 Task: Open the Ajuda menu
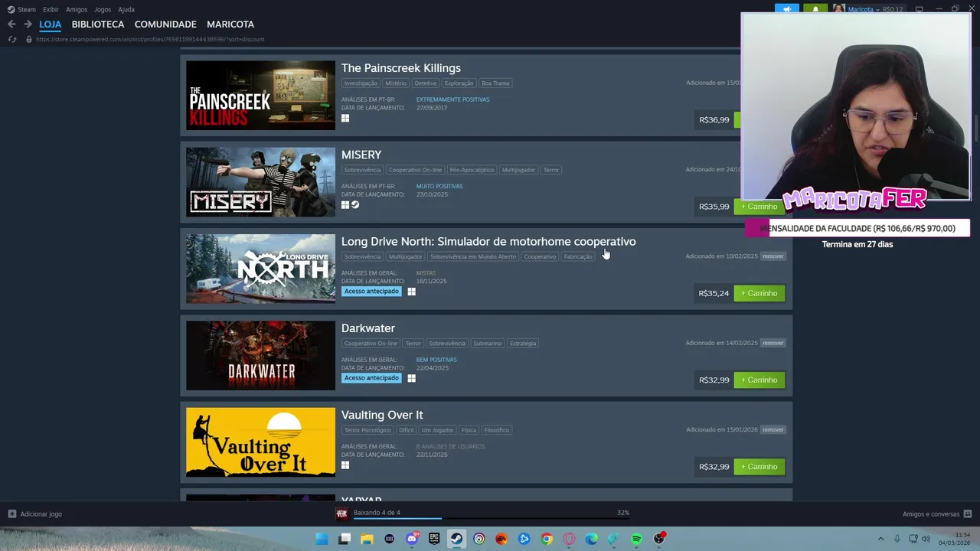[126, 9]
